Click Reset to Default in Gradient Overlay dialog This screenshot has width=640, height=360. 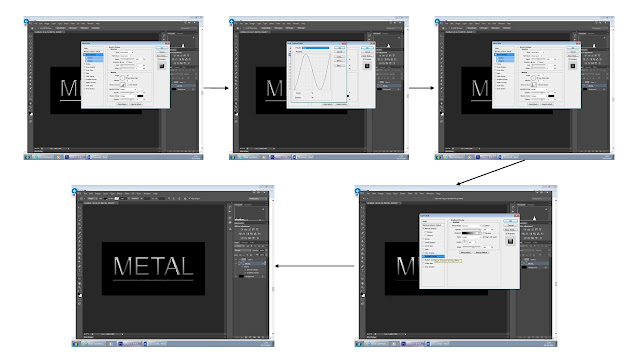pyautogui.click(x=482, y=253)
